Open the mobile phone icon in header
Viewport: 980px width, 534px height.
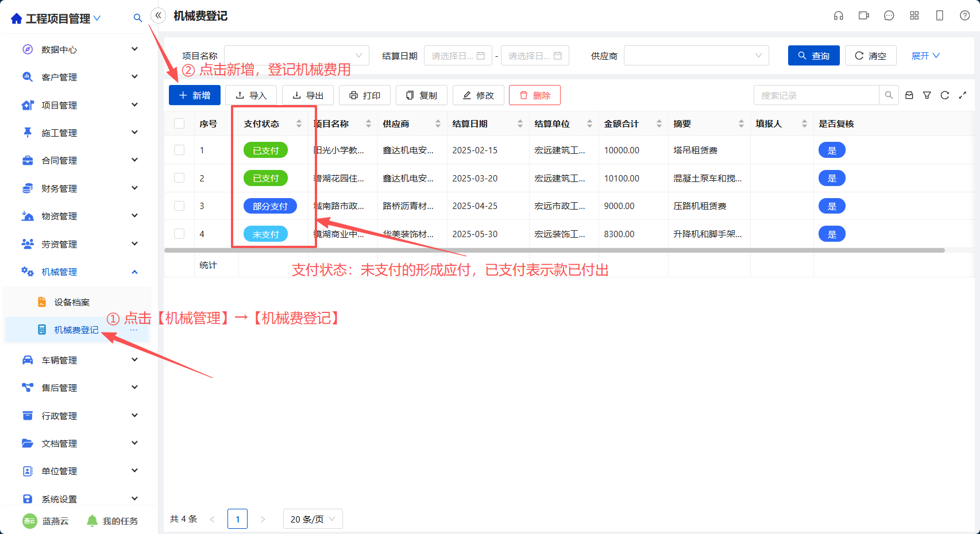[x=940, y=16]
